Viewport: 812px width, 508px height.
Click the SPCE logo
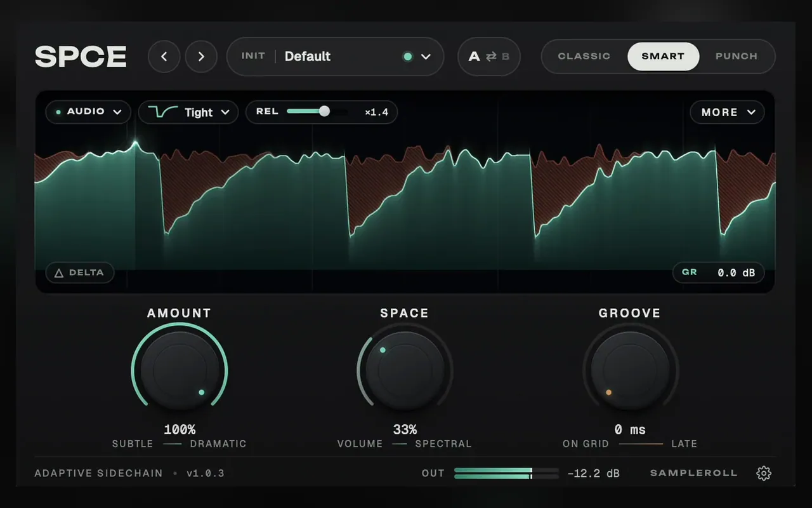[81, 57]
